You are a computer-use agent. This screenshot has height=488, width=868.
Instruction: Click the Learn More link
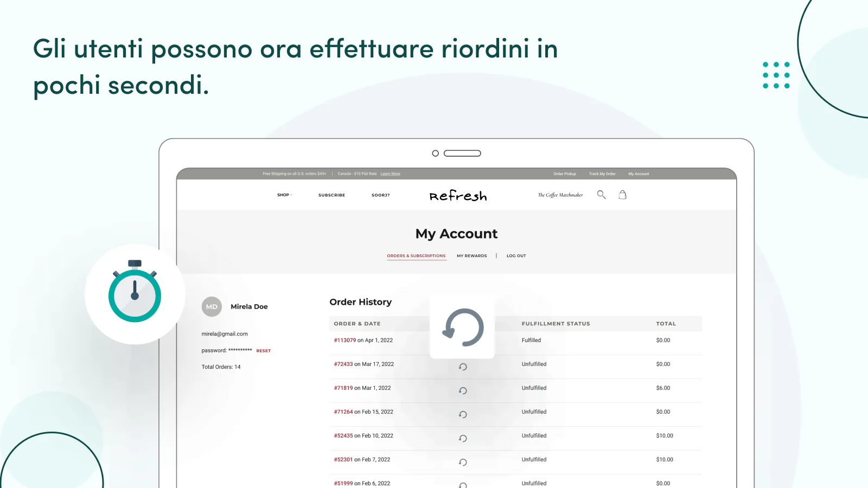[x=390, y=174]
